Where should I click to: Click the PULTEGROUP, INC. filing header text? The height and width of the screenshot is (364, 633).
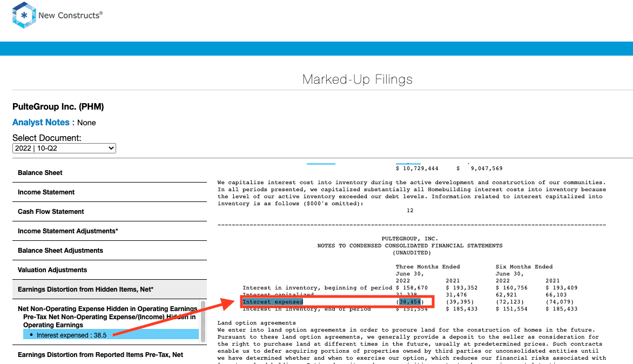point(410,239)
